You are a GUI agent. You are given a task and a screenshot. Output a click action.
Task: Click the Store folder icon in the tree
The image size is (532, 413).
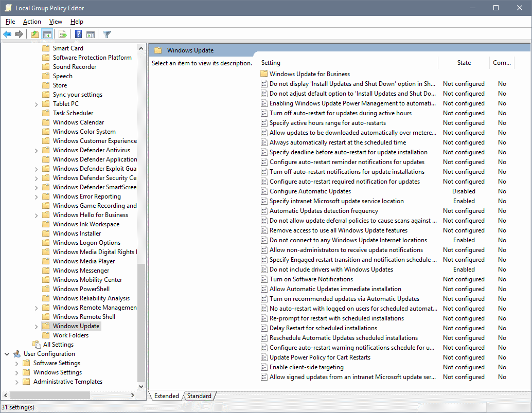click(x=46, y=85)
